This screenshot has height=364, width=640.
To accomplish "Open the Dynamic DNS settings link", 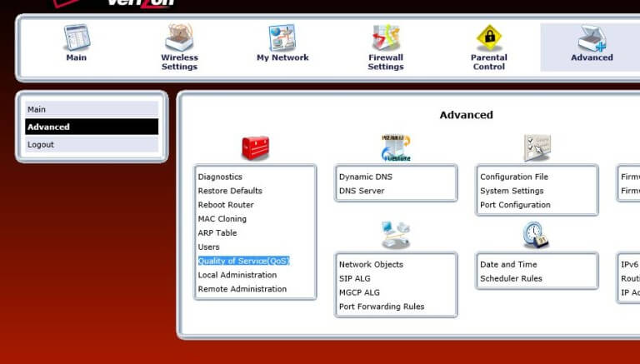I will 365,177.
